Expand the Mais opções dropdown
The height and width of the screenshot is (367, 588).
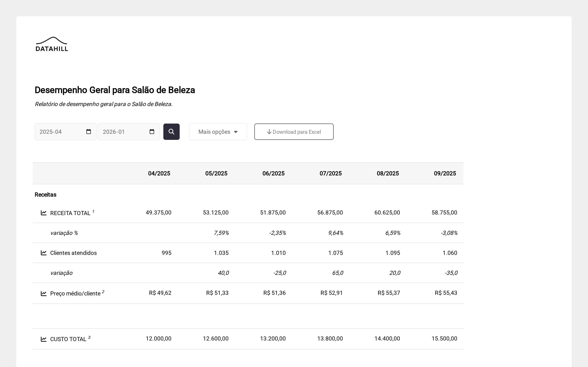(x=218, y=132)
